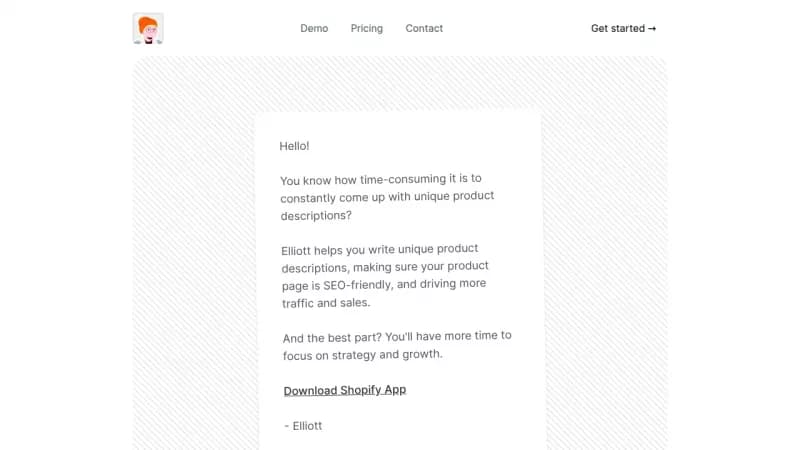
Task: Click the Elliott avatar logo
Action: (148, 28)
